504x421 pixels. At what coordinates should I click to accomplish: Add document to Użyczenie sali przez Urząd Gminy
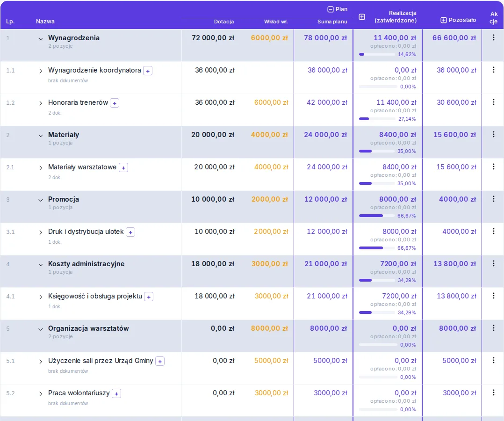[160, 362]
